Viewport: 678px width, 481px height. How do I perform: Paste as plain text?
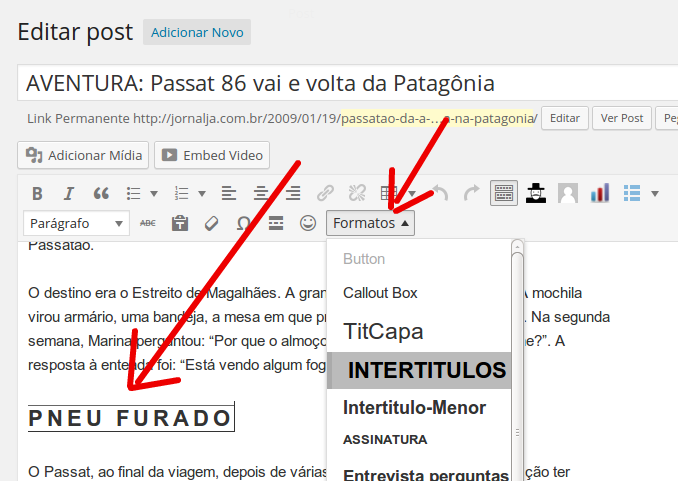point(180,223)
